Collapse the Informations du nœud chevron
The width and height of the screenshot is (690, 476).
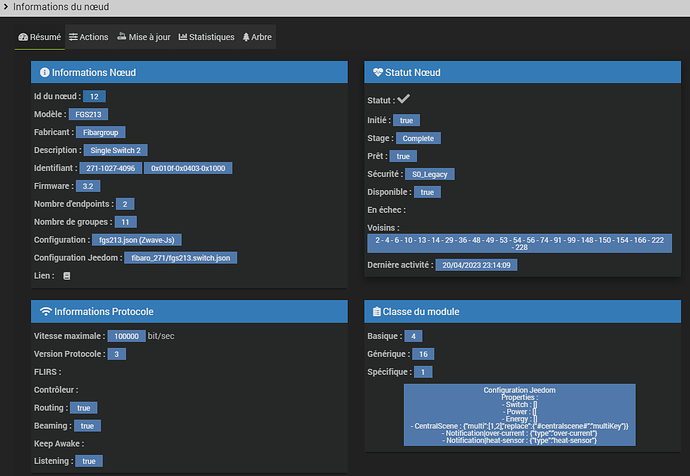6,7
